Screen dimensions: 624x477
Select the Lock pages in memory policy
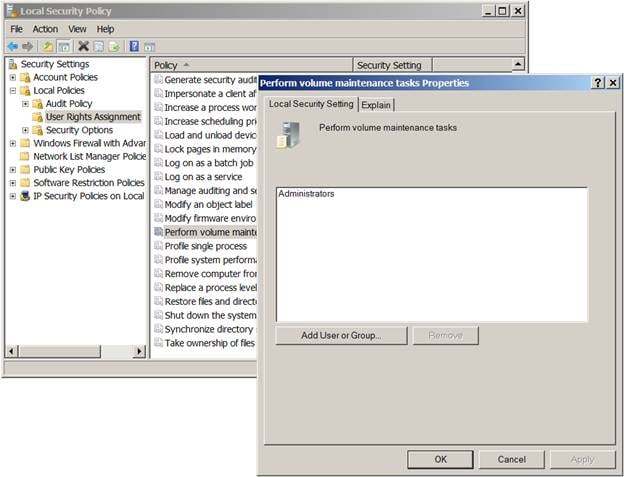coord(210,149)
